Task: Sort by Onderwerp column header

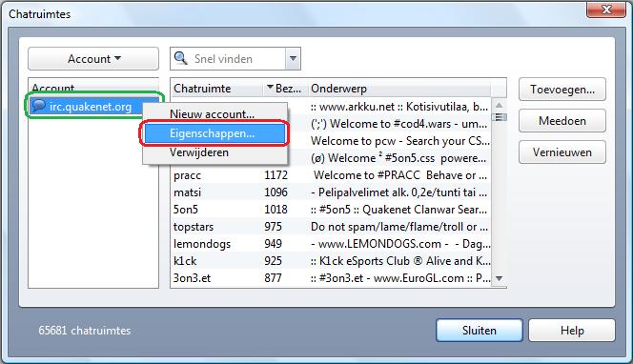Action: pos(399,89)
